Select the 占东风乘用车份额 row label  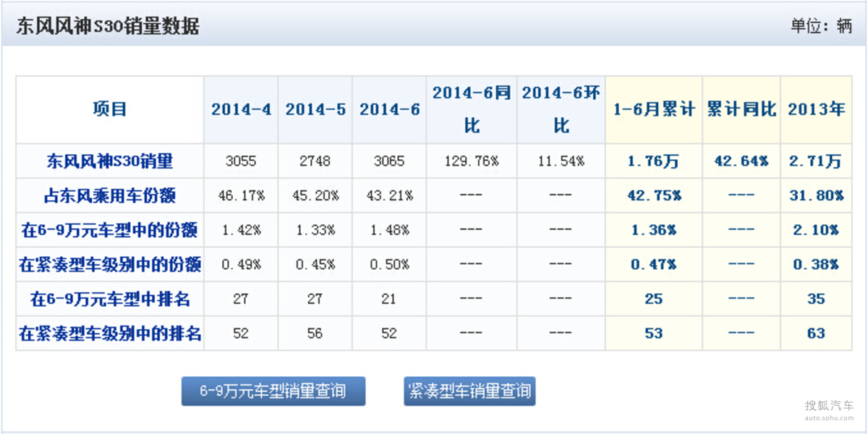coord(110,195)
